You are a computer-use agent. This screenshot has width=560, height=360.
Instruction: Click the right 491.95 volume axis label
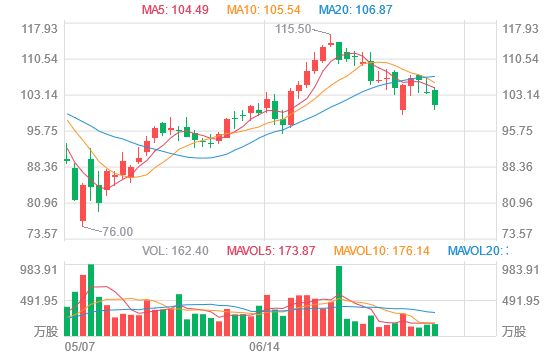pyautogui.click(x=520, y=301)
